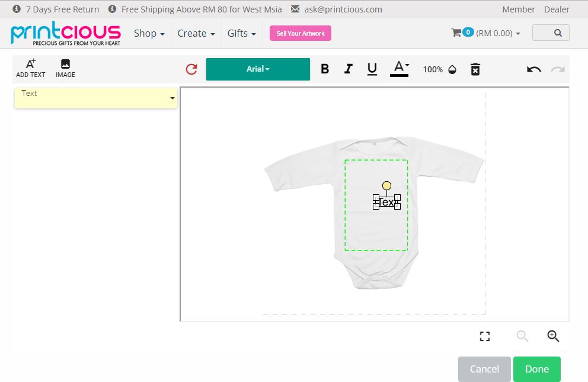Viewport: 588px width, 382px height.
Task: Click the Free Shipping info icon
Action: pos(112,9)
